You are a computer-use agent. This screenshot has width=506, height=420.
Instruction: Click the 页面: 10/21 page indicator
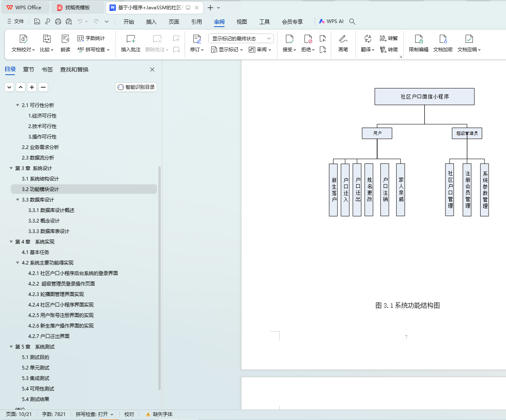point(19,414)
